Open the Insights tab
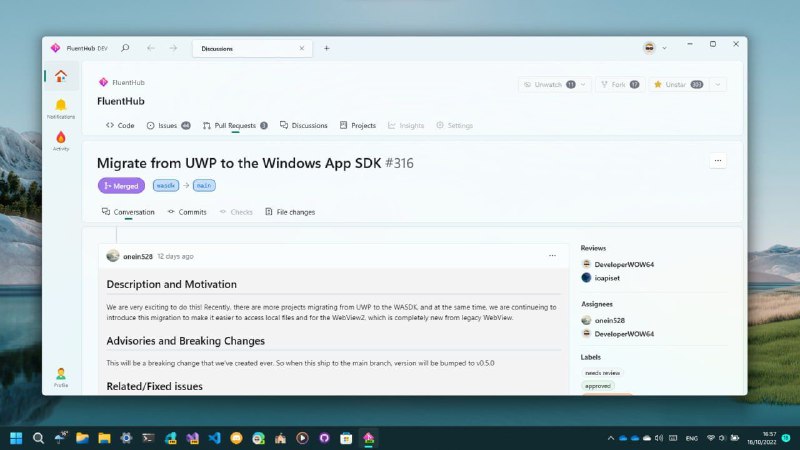Image resolution: width=800 pixels, height=450 pixels. 406,126
